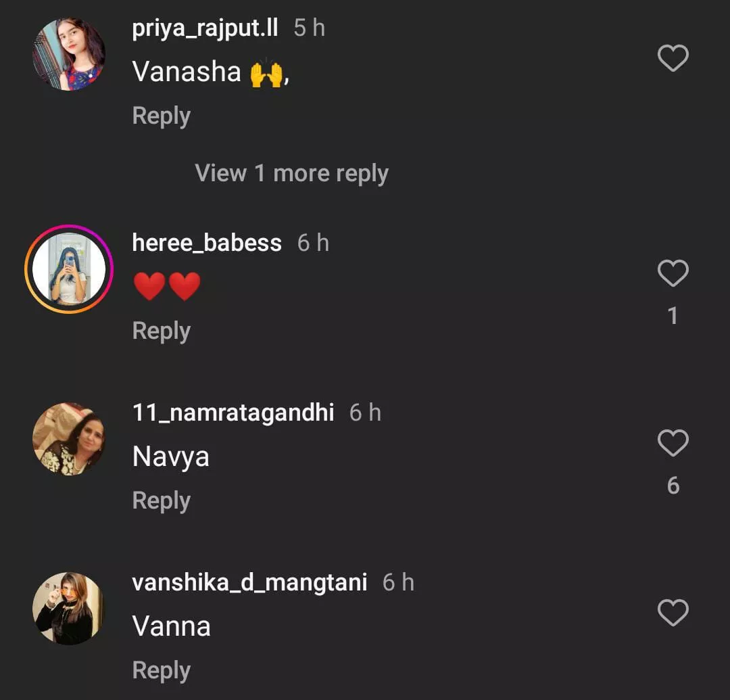Open priya_rajput.ll username link
Viewport: 730px width, 700px height.
click(x=205, y=28)
